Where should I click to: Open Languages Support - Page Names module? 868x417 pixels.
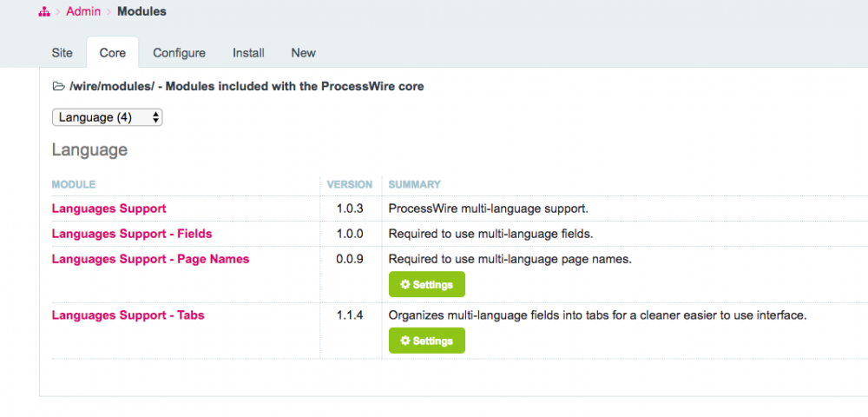tap(150, 259)
